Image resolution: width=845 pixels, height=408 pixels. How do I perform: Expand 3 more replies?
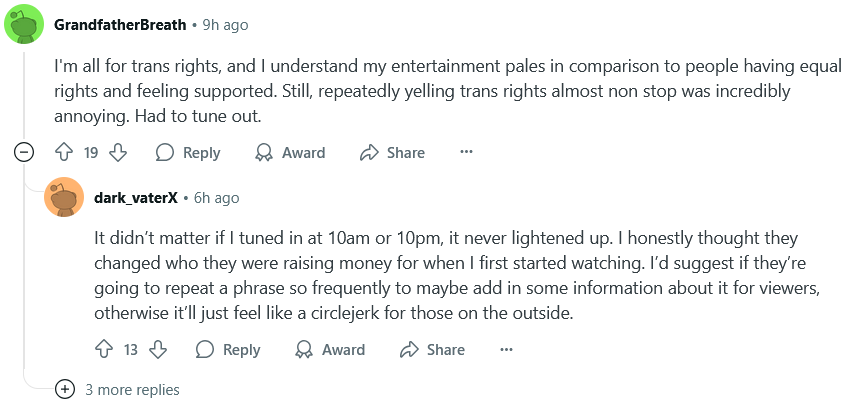pyautogui.click(x=117, y=390)
